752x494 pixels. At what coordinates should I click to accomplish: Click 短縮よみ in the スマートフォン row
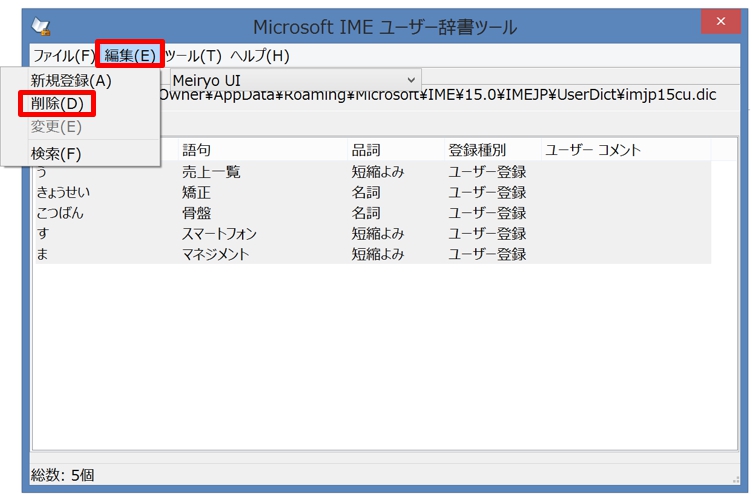pos(378,234)
